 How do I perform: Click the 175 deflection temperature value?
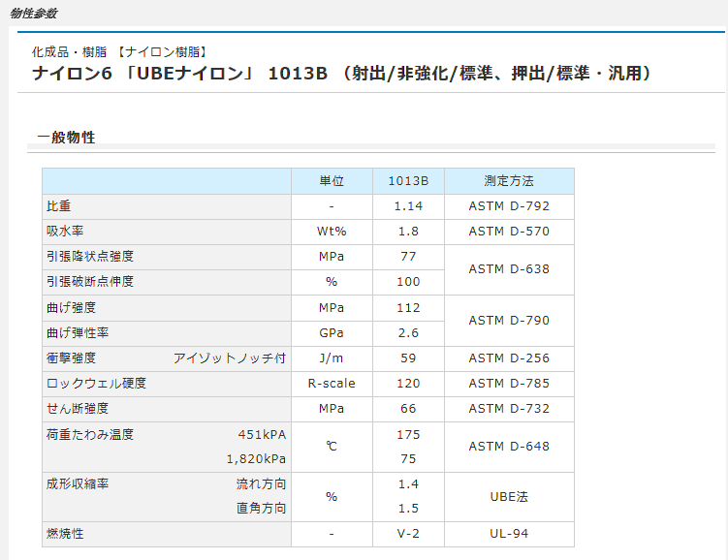point(408,434)
